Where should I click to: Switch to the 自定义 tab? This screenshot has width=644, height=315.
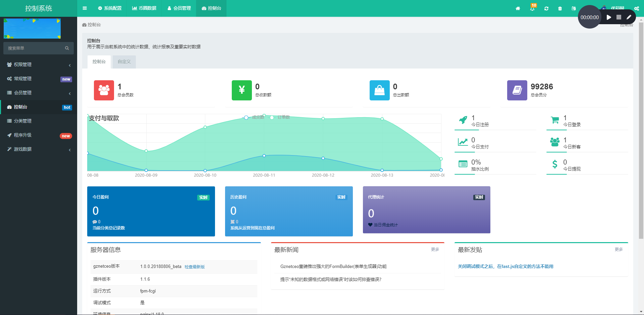(x=124, y=61)
